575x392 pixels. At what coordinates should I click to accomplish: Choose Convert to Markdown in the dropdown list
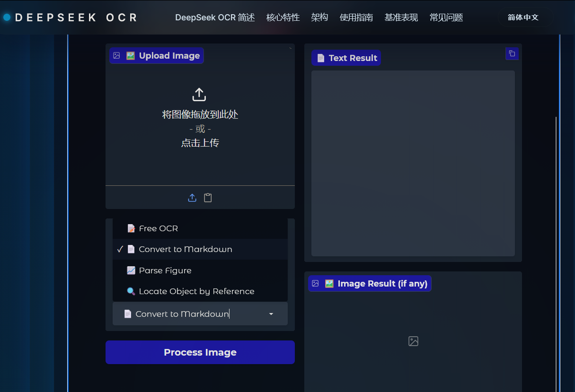200,249
